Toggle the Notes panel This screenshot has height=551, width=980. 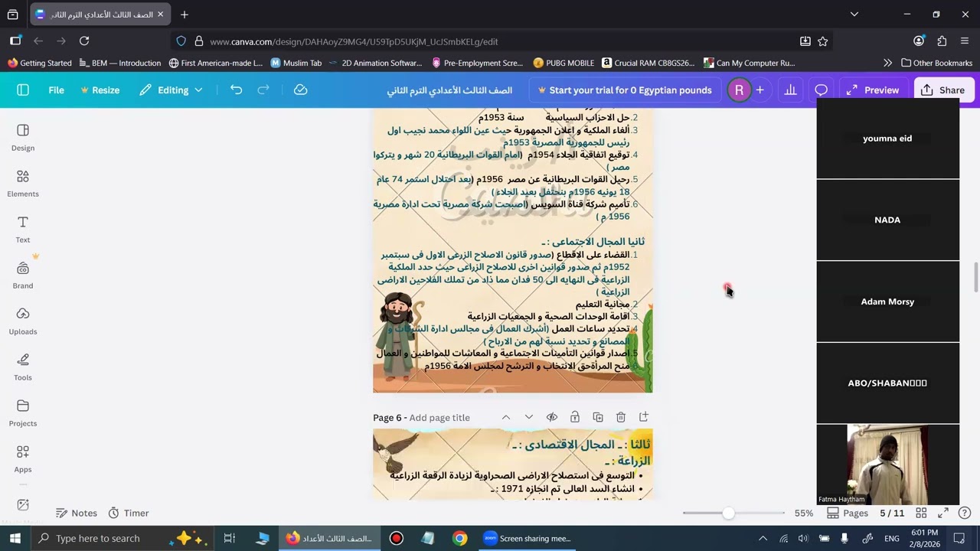tap(77, 514)
